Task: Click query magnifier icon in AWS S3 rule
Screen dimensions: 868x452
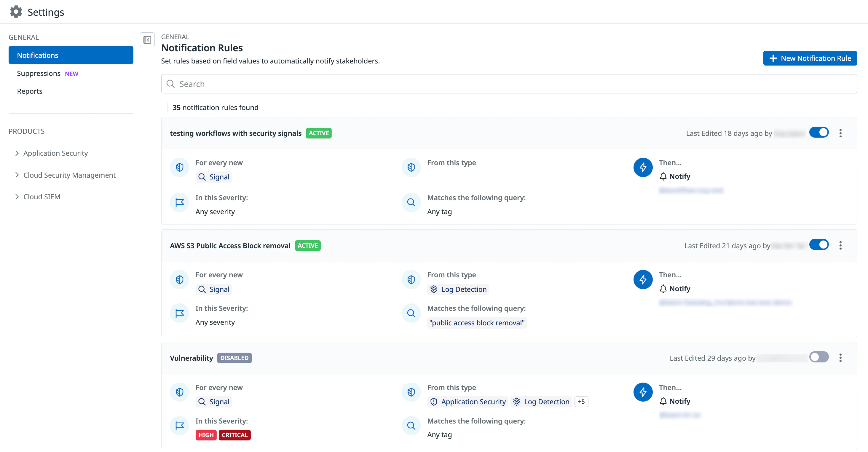Action: pyautogui.click(x=411, y=313)
